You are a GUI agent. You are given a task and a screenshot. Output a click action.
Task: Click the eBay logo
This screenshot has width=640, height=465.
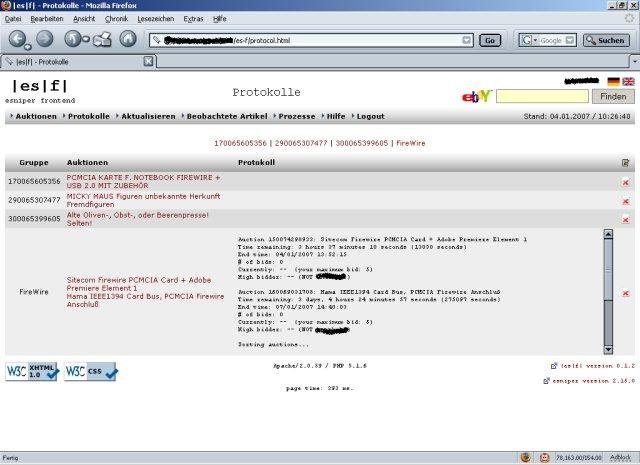(x=476, y=96)
